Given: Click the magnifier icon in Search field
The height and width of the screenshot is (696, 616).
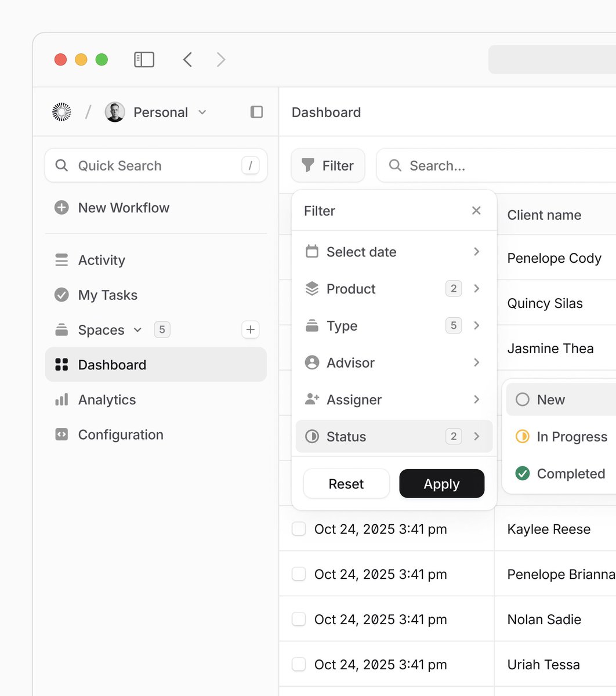Looking at the screenshot, I should click(x=395, y=165).
